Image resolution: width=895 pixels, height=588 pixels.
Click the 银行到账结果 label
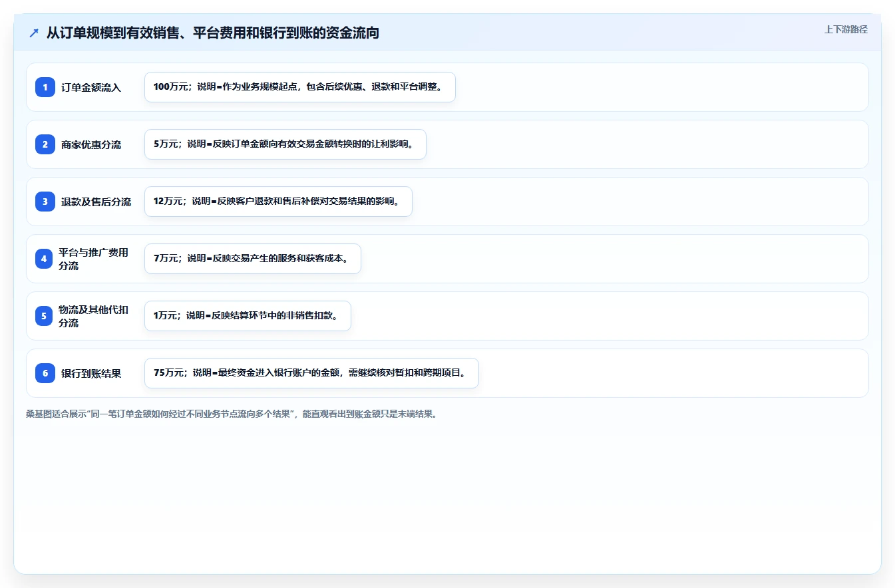pos(91,373)
